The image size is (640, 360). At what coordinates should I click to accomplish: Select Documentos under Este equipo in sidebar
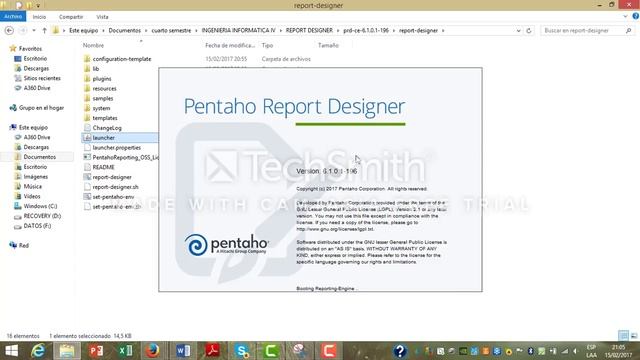click(x=39, y=157)
